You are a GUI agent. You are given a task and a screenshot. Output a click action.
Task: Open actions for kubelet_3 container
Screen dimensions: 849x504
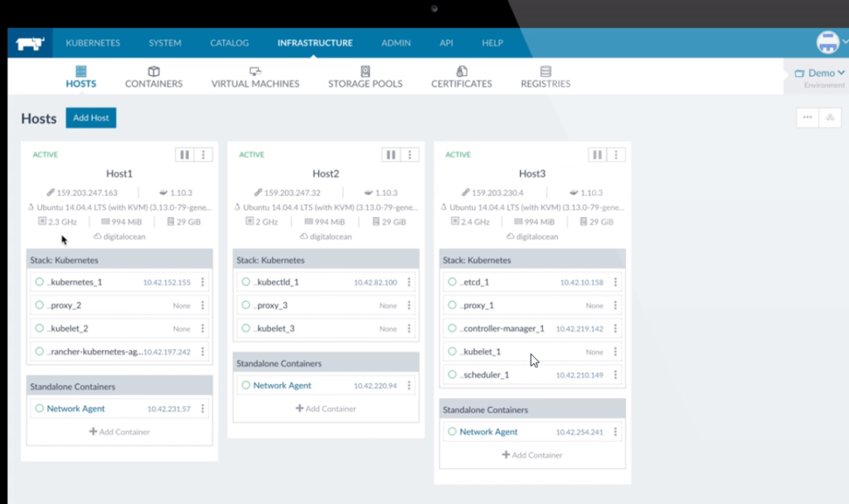click(x=409, y=328)
